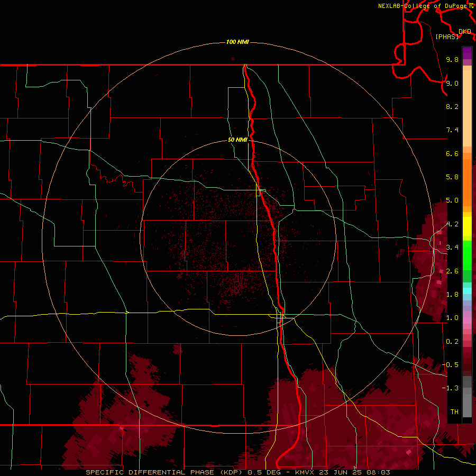Select the 4.2 scale value
Viewport: 476px width, 476px height.
pyautogui.click(x=452, y=224)
